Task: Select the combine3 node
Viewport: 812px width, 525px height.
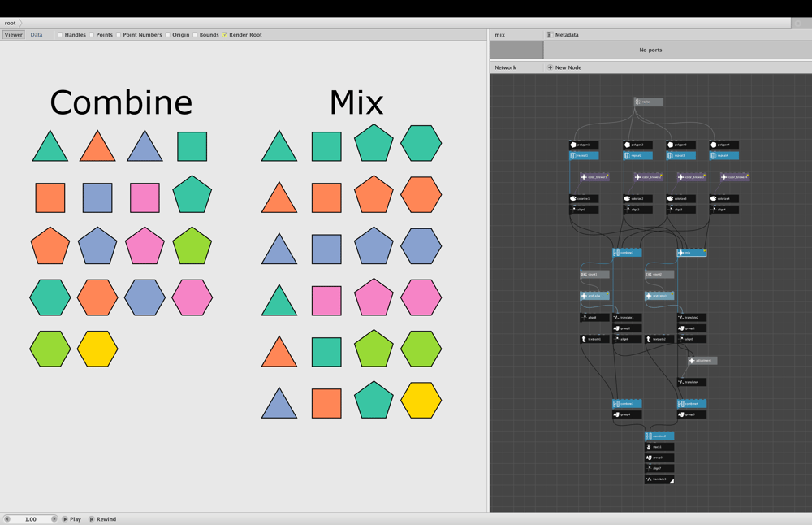Action: (627, 404)
